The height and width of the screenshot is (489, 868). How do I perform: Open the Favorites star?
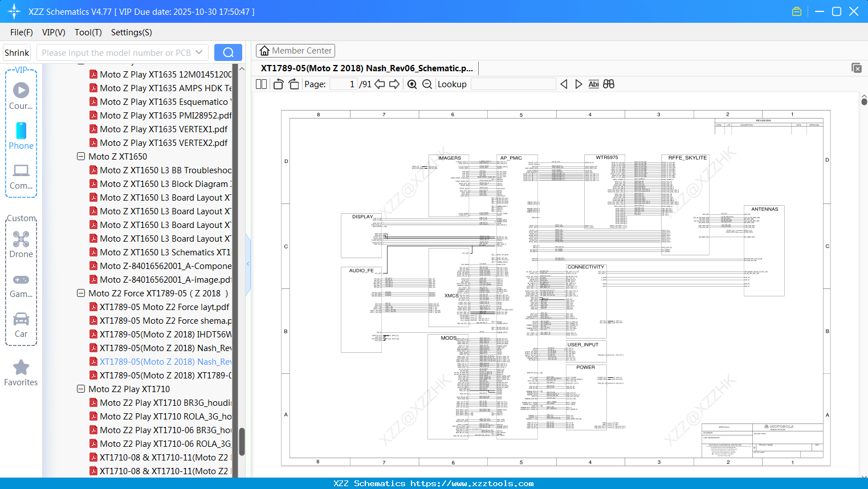coord(21,373)
